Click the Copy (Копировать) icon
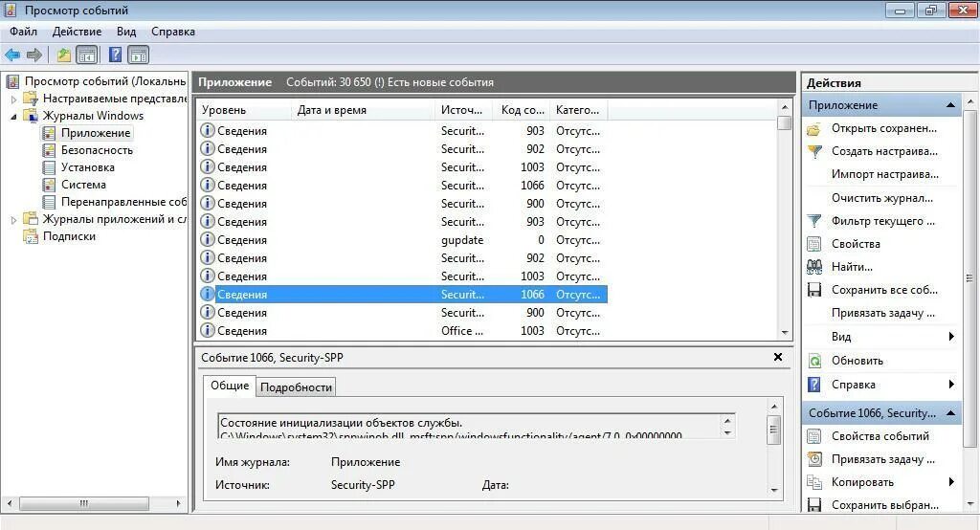 pyautogui.click(x=813, y=482)
